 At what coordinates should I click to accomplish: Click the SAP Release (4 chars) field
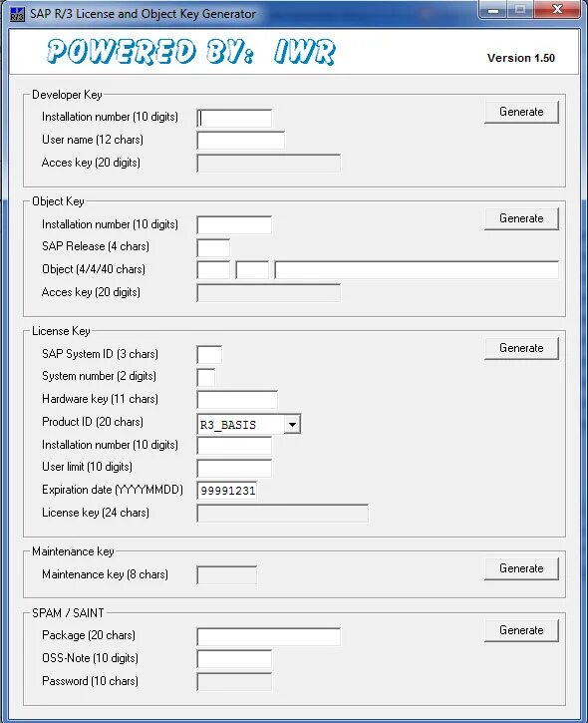[x=213, y=247]
